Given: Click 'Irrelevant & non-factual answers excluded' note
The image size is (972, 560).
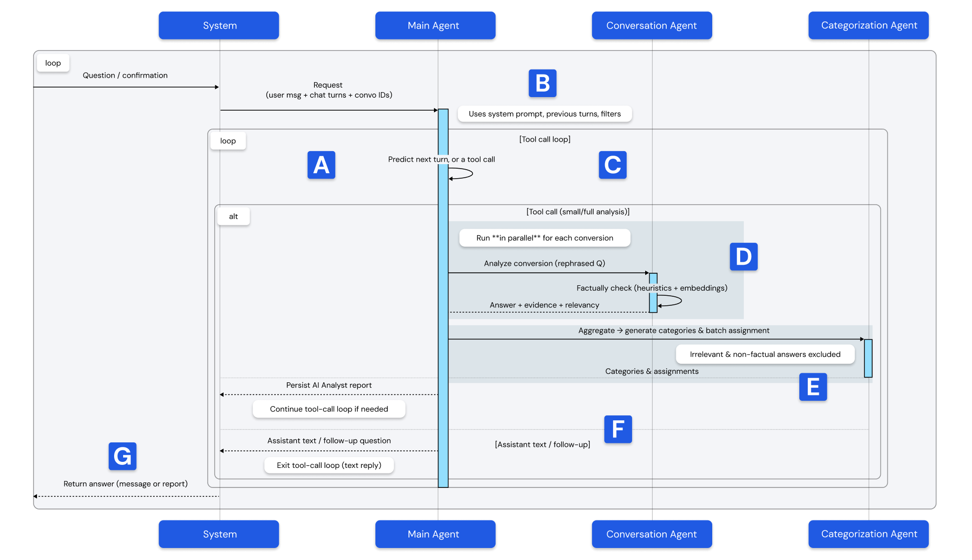Looking at the screenshot, I should pyautogui.click(x=765, y=354).
